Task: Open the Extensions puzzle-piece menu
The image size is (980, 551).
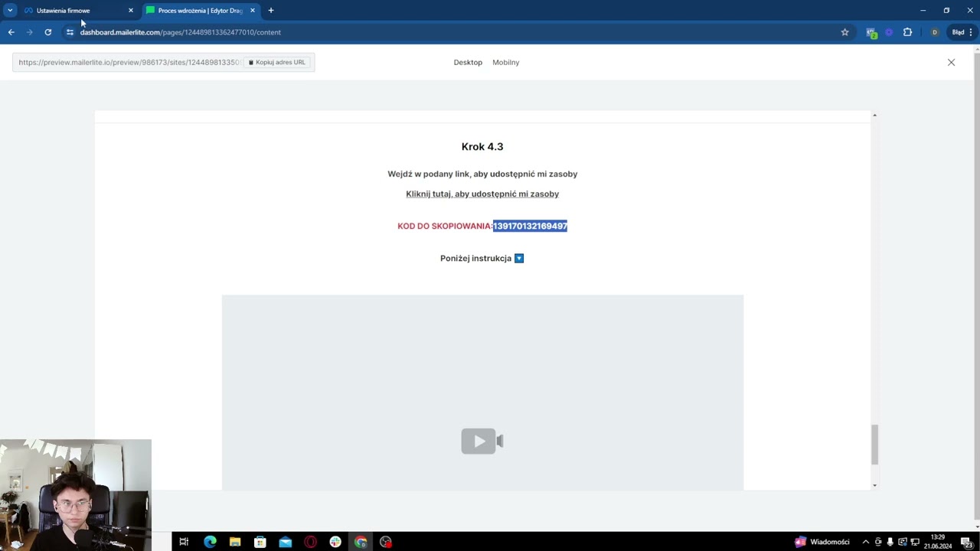Action: coord(907,32)
